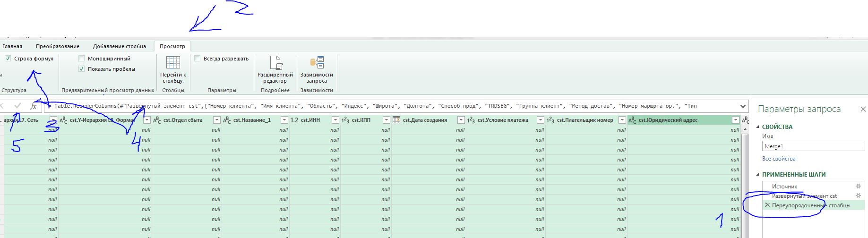
Task: Click ABC type icon of 'cst.Y-Иерархия L8' column
Action: [x=63, y=120]
